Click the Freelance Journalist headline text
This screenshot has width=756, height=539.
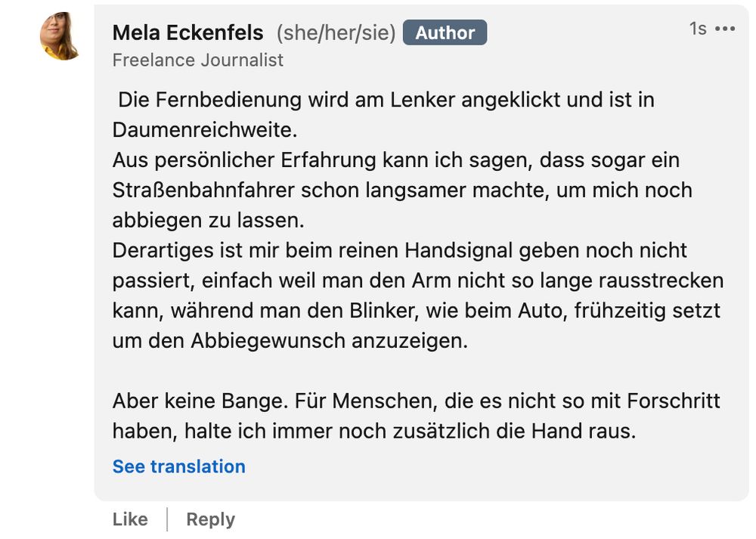click(197, 60)
